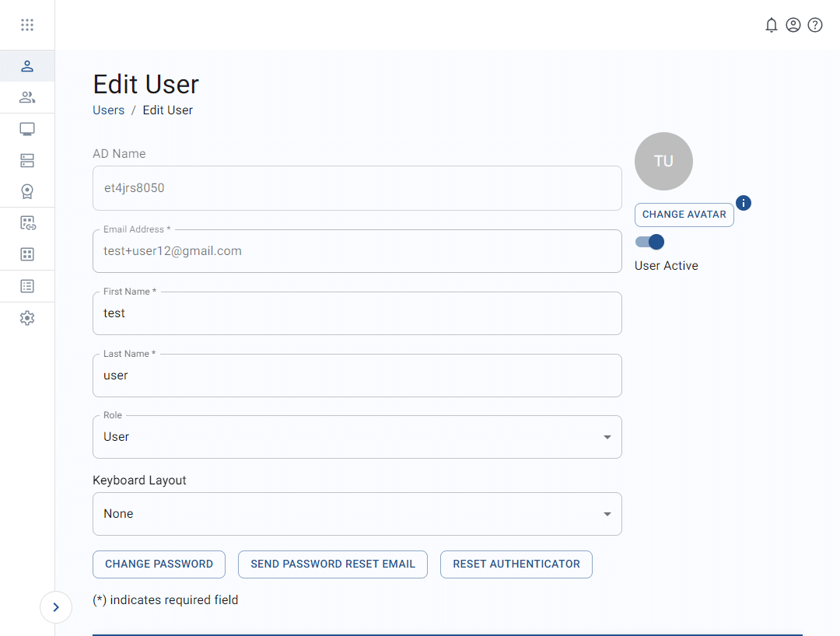The height and width of the screenshot is (636, 840).
Task: Open the Settings gear icon
Action: coord(27,317)
